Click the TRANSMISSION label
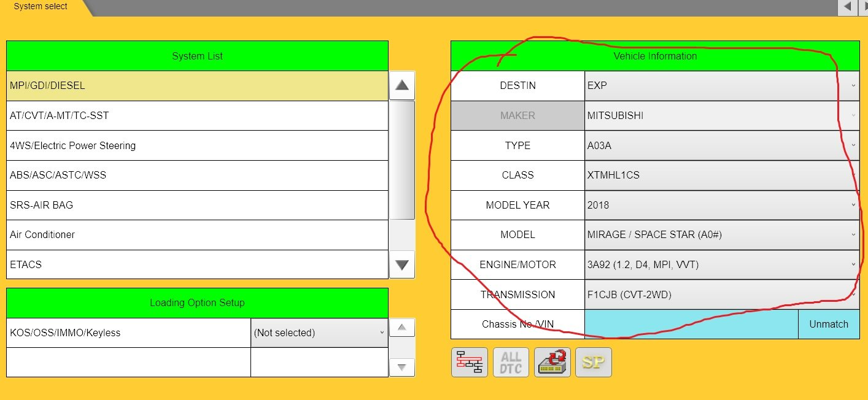Image resolution: width=868 pixels, height=400 pixels. coord(517,294)
